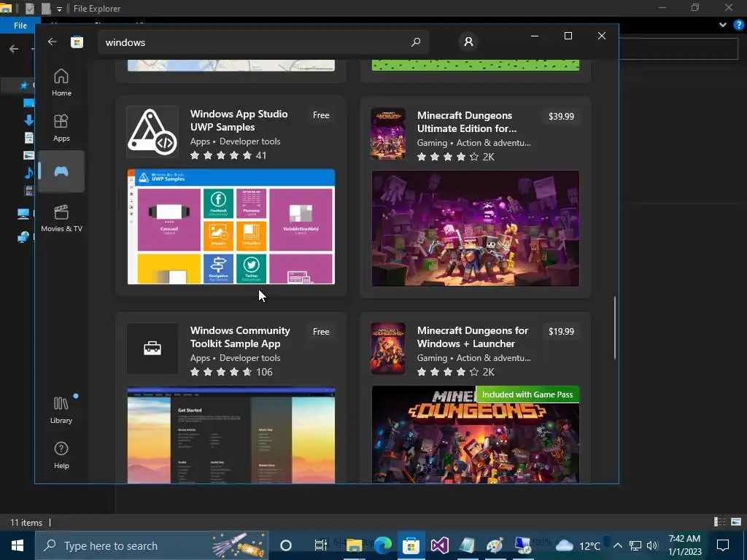Click Free price for App Studio UWP Samples
Viewport: 747px width, 560px height.
[x=321, y=115]
